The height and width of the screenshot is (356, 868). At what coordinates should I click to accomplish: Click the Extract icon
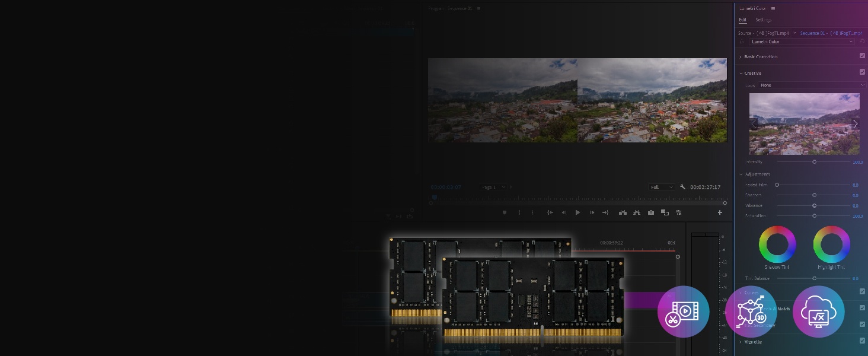[637, 212]
